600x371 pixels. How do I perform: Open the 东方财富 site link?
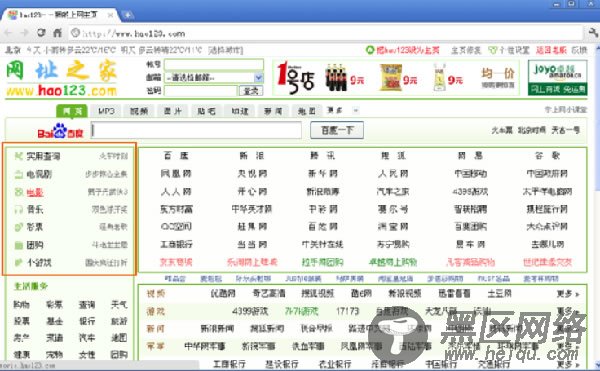[176, 209]
